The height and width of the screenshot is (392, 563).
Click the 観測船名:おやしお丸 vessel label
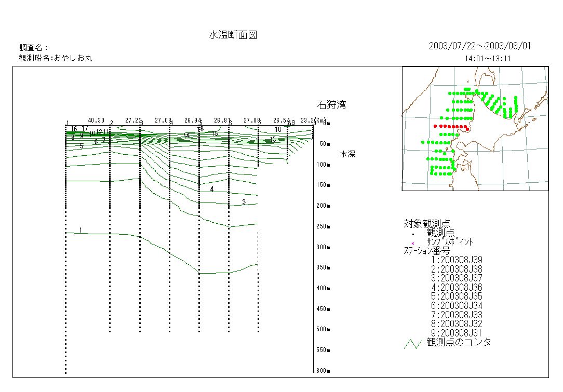tap(56, 58)
